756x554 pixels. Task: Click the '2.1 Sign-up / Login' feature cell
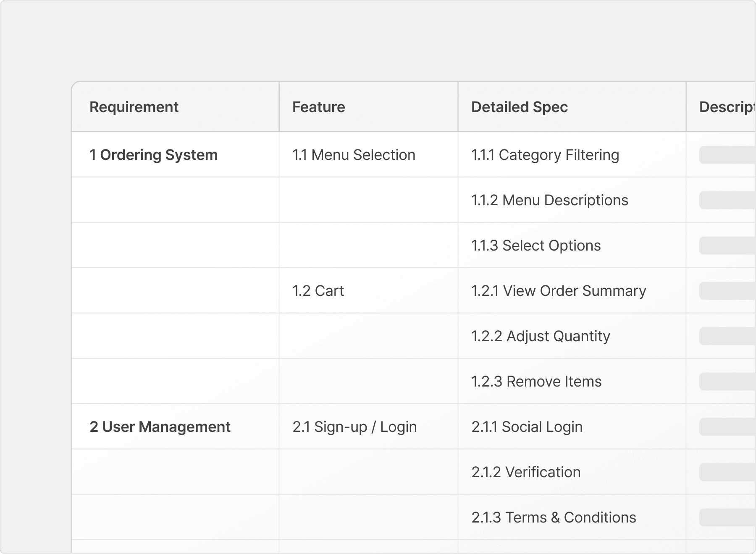[x=368, y=427]
